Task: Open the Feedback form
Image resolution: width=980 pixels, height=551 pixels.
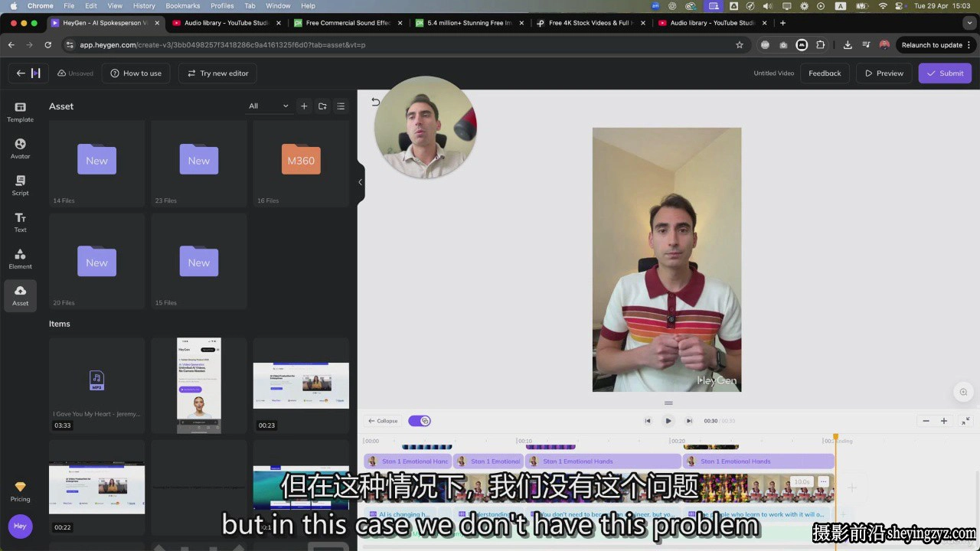Action: (x=825, y=73)
